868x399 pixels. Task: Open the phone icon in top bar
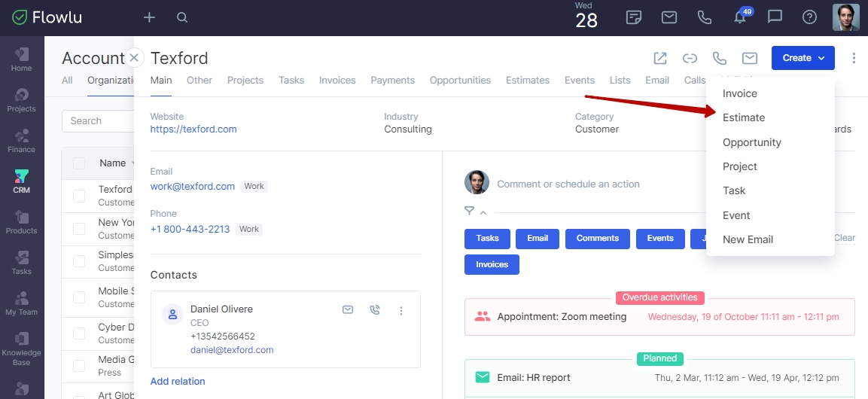point(704,18)
